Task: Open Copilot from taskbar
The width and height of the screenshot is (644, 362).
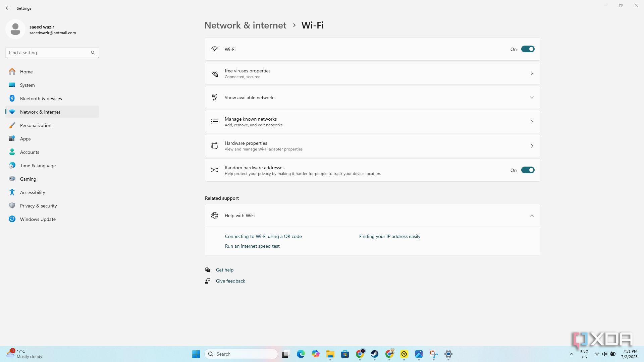Action: [316, 354]
